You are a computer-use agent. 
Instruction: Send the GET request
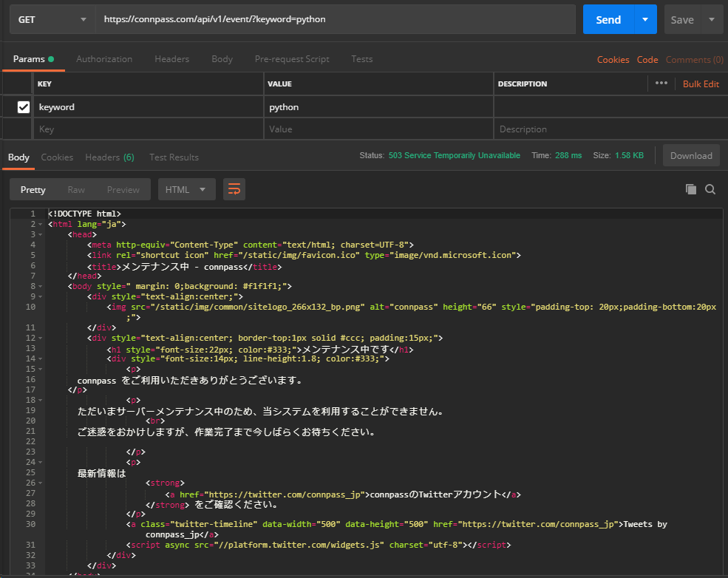point(608,19)
